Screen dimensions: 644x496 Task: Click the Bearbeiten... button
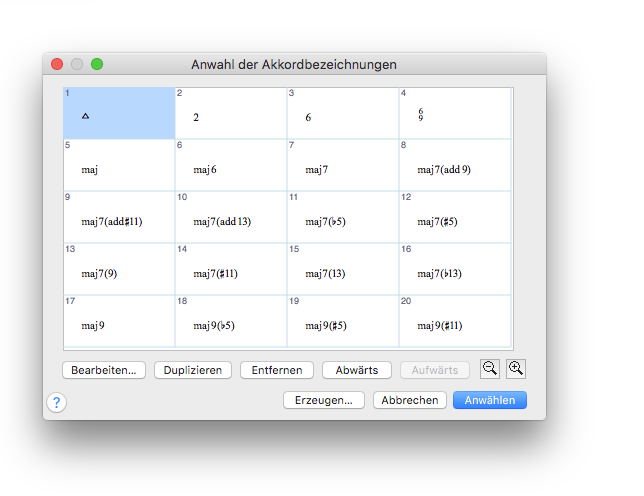[x=104, y=370]
